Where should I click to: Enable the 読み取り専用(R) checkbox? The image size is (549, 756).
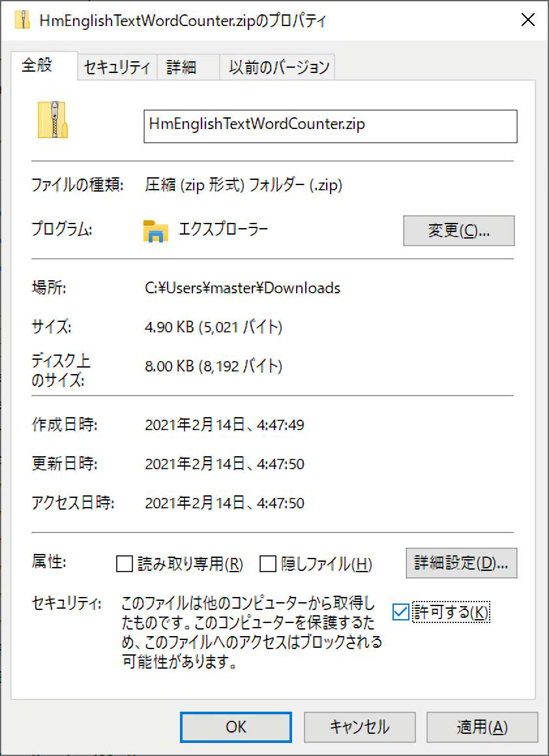(125, 564)
